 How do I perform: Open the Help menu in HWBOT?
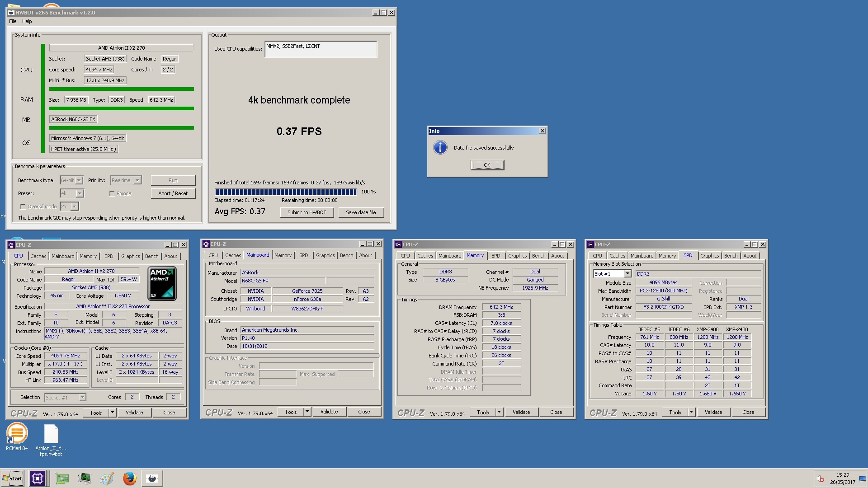click(27, 21)
